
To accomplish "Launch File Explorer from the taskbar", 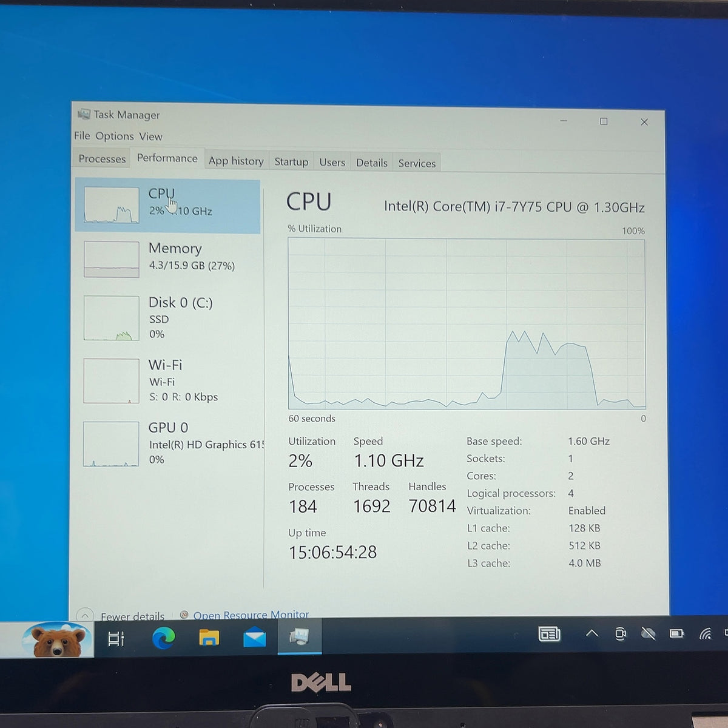I will coord(209,638).
